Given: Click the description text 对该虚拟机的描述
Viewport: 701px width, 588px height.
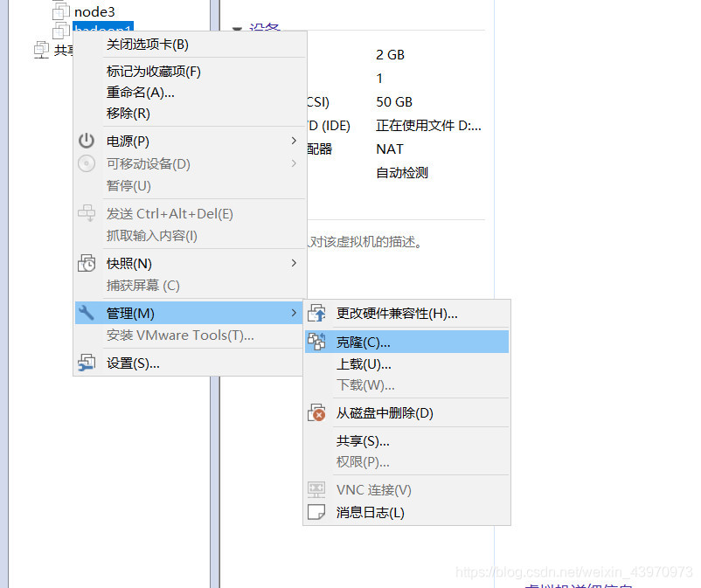Looking at the screenshot, I should point(365,242).
